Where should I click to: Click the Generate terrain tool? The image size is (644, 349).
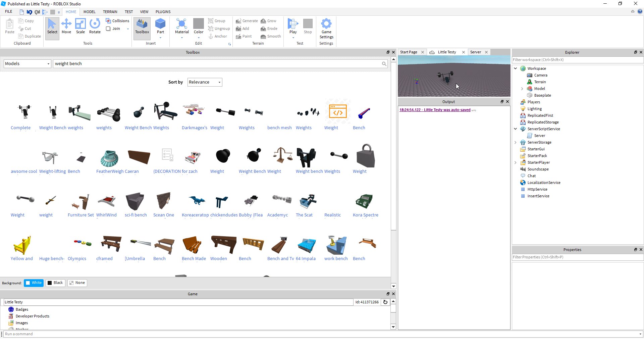click(247, 21)
